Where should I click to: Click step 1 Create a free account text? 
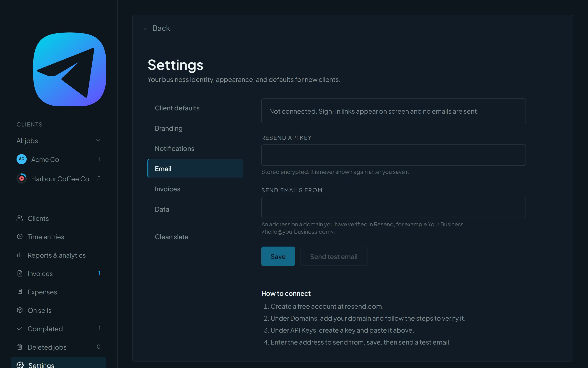tap(327, 306)
